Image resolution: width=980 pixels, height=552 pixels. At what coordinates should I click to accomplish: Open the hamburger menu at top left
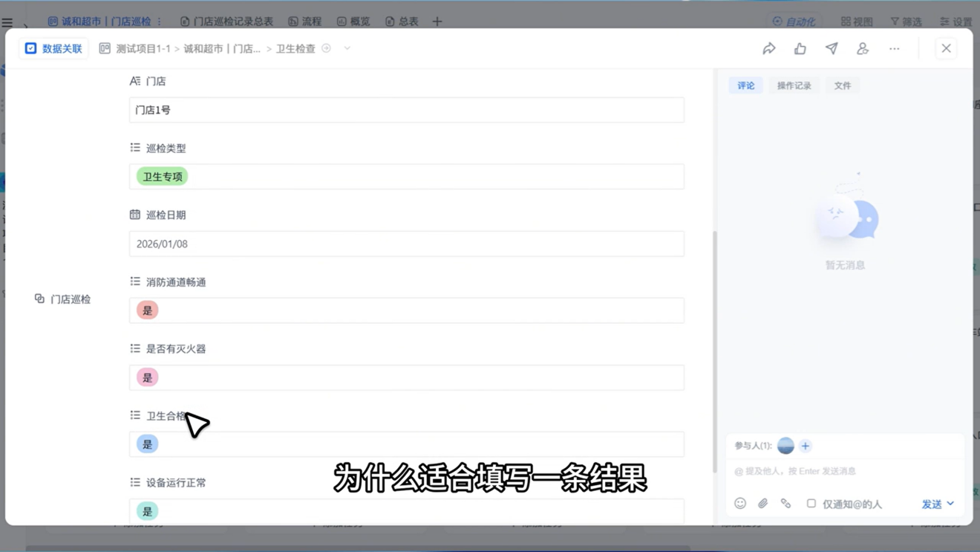click(x=7, y=23)
